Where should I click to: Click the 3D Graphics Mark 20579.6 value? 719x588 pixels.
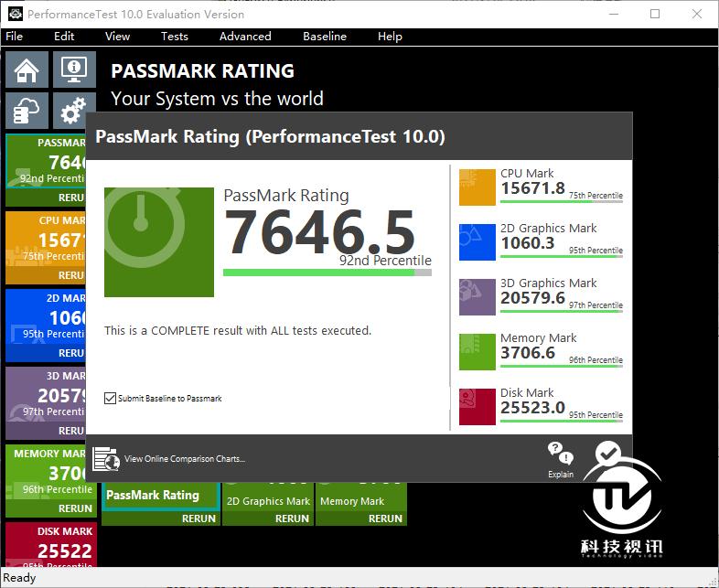[x=532, y=298]
